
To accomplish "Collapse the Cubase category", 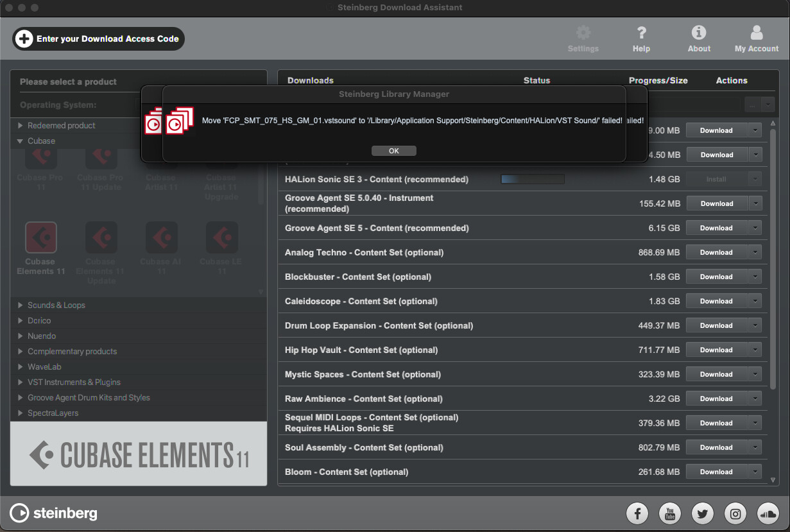I will pyautogui.click(x=21, y=141).
